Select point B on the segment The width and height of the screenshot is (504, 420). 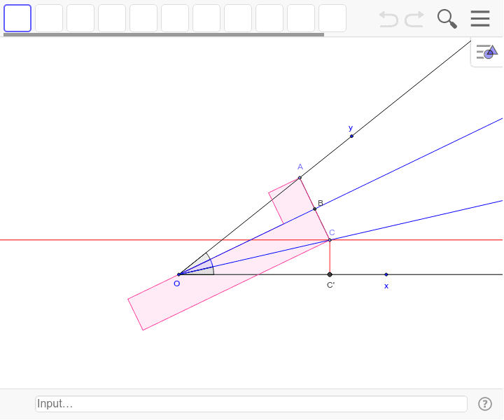(315, 209)
